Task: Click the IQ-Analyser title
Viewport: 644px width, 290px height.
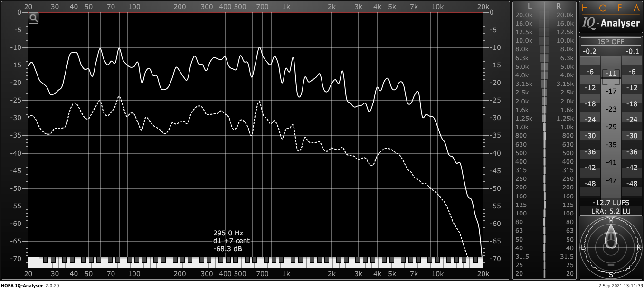Action: (610, 23)
